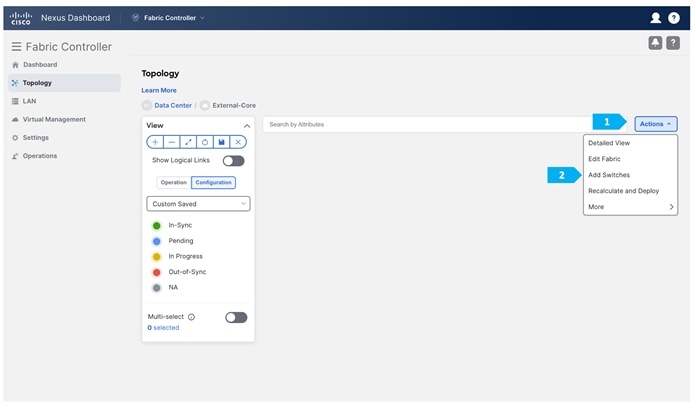The height and width of the screenshot is (412, 696).
Task: Click the Topology icon in sidebar
Action: (x=15, y=83)
